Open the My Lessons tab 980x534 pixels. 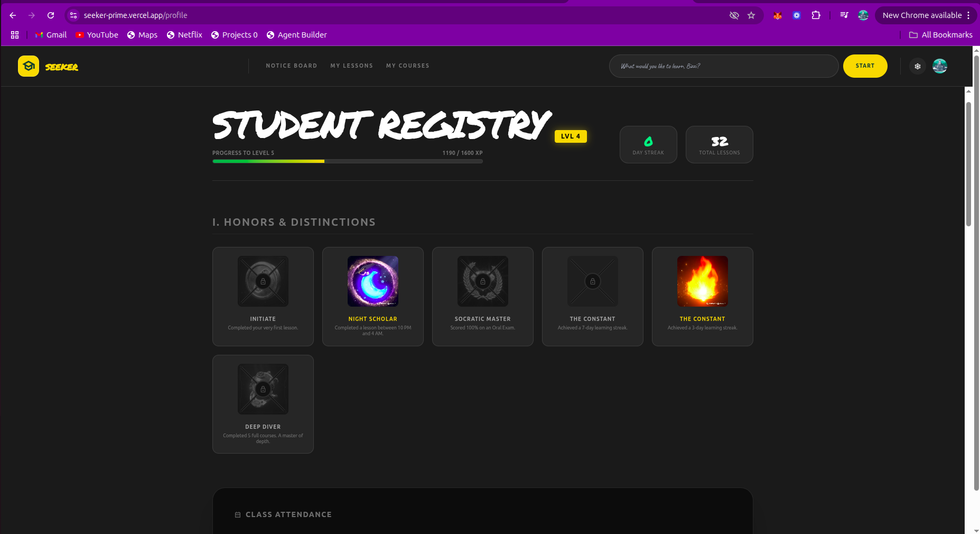[x=352, y=66]
